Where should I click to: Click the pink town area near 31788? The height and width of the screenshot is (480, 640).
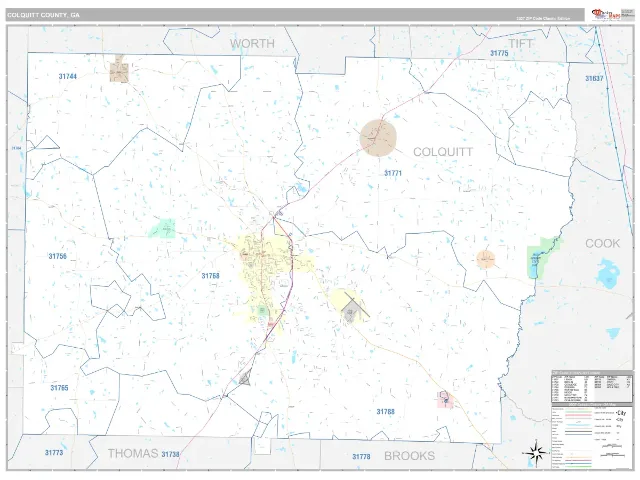tap(445, 400)
